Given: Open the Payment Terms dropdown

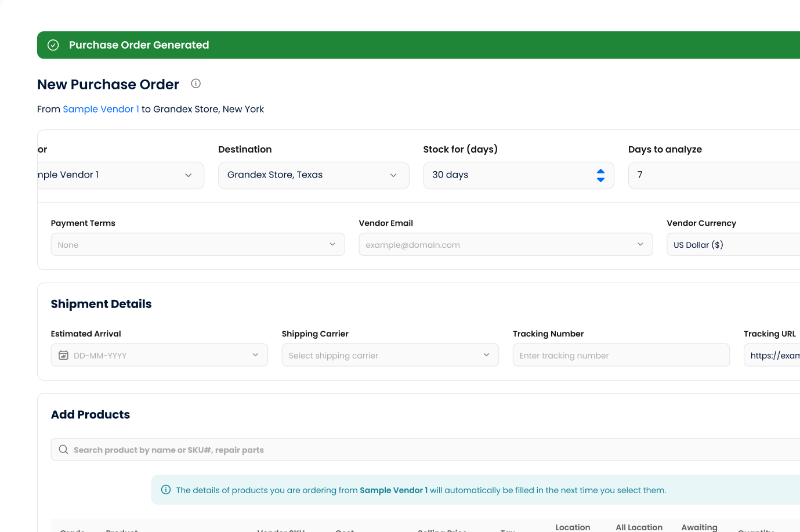Looking at the screenshot, I should 197,244.
